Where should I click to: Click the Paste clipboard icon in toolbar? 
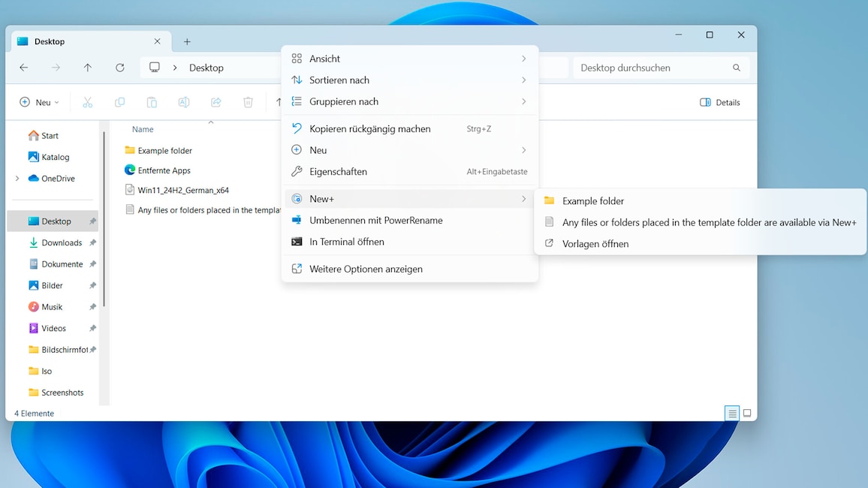(152, 102)
